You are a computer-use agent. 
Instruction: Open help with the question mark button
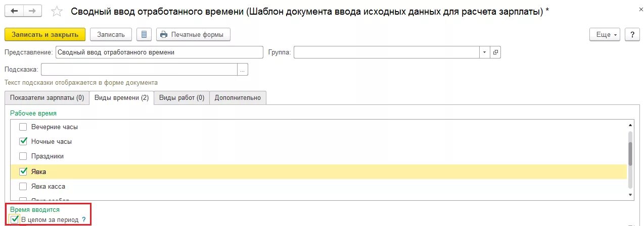click(x=632, y=34)
